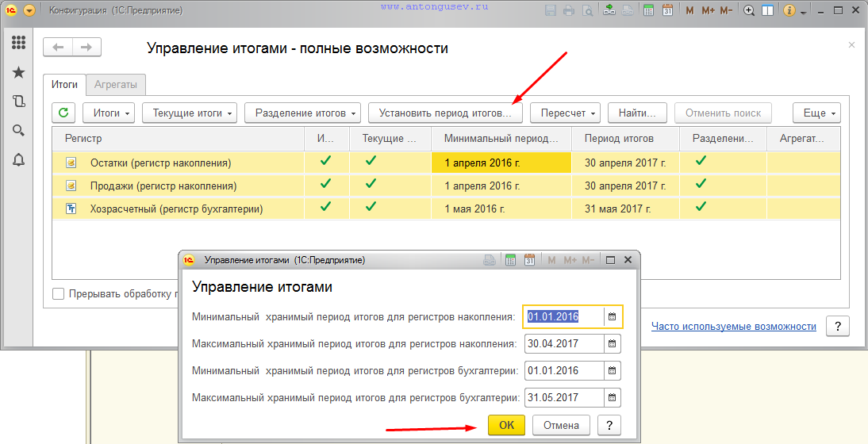Open the Еще dropdown menu
This screenshot has height=444, width=868.
(x=816, y=113)
